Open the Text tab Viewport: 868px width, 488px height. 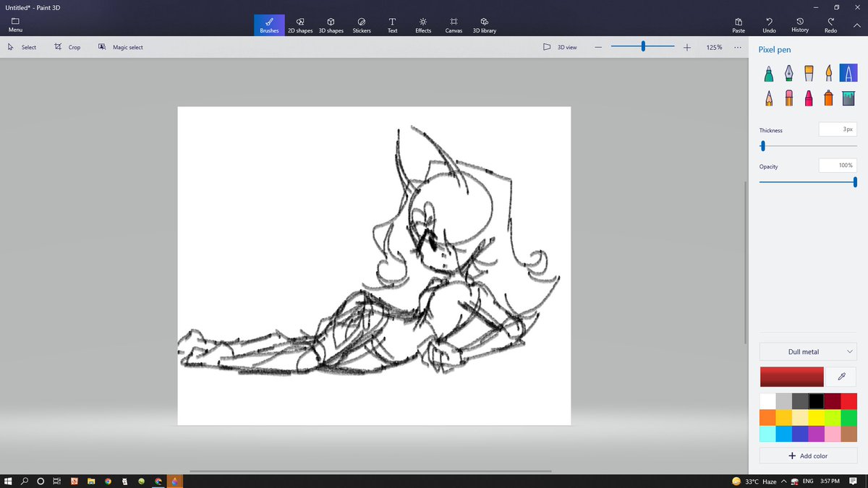(x=392, y=25)
